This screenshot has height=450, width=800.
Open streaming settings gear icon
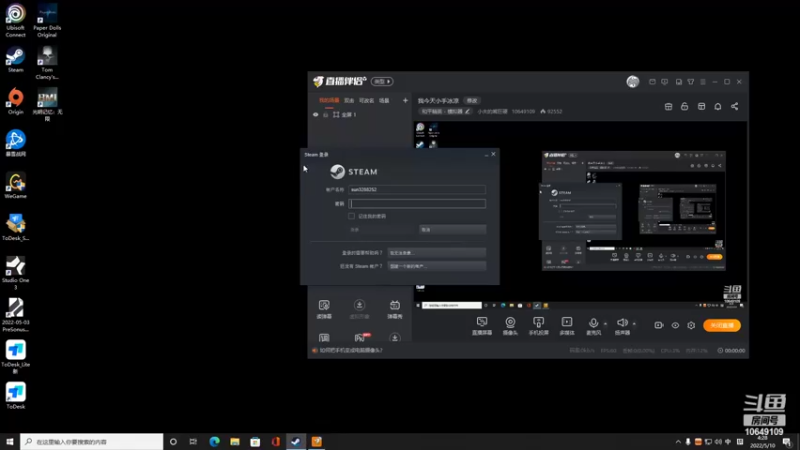[x=691, y=326]
